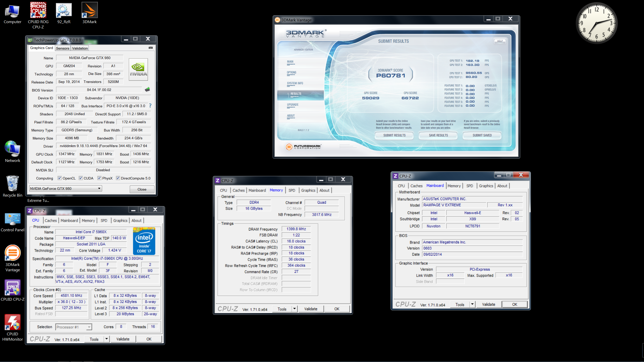Click the Core Speed 4581.10 MHz value

71,296
